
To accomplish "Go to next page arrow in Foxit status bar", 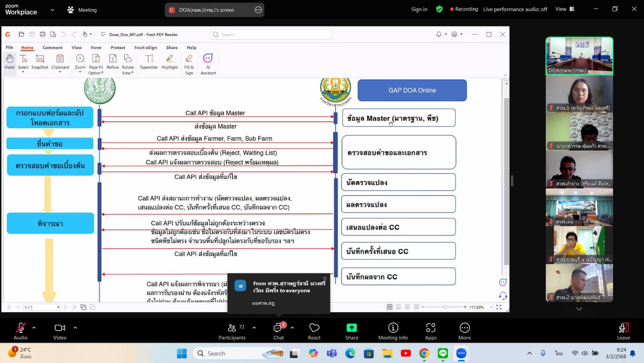I will 65,307.
